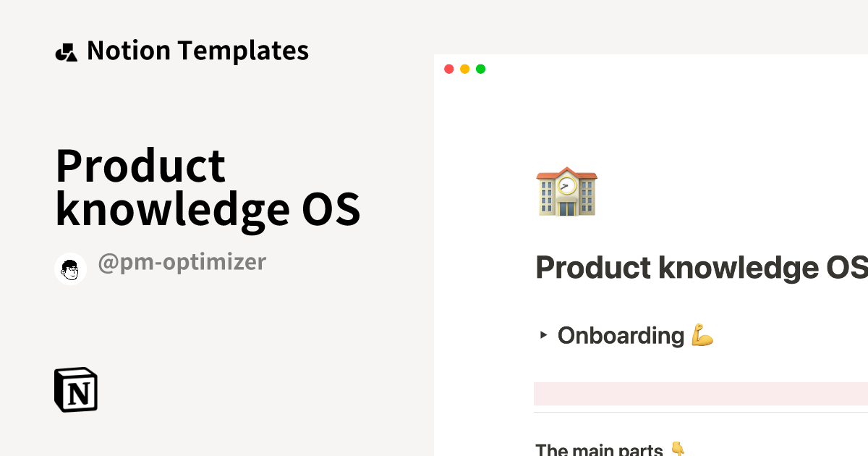Click the yellow traffic-light dot
This screenshot has height=456, width=868.
pos(464,69)
